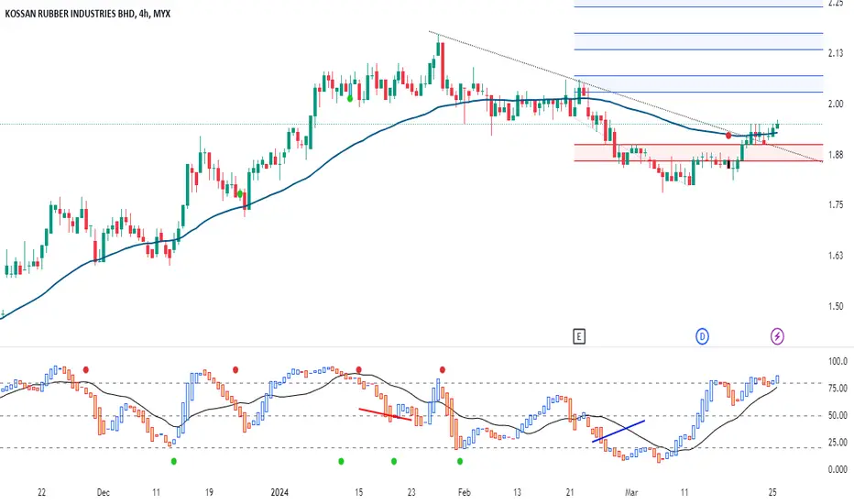854x504 pixels.
Task: Click the 2.00 price axis label
Action: 836,104
